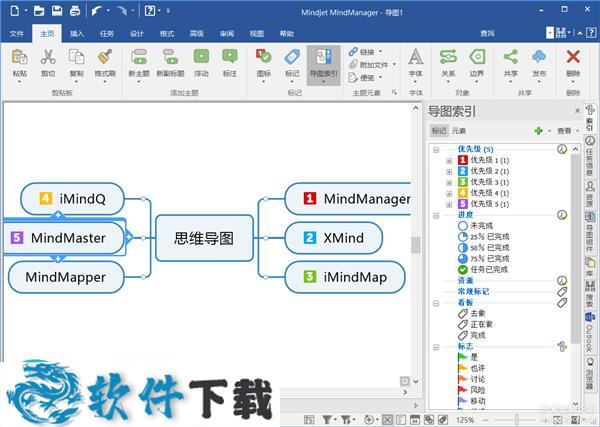Screen dimensions: 600x427
Task: Click the Open folder icon in title bar
Action: click(x=39, y=11)
